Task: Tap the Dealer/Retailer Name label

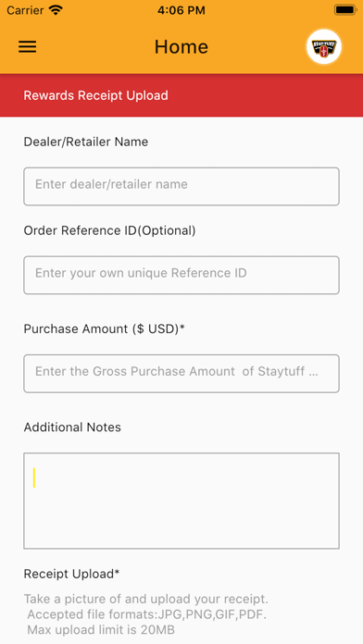Action: pyautogui.click(x=86, y=142)
